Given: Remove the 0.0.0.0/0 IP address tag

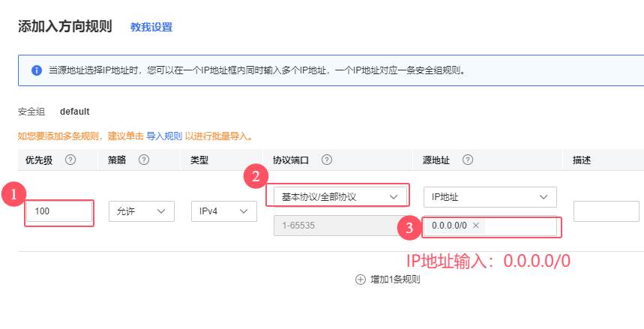Looking at the screenshot, I should (475, 225).
